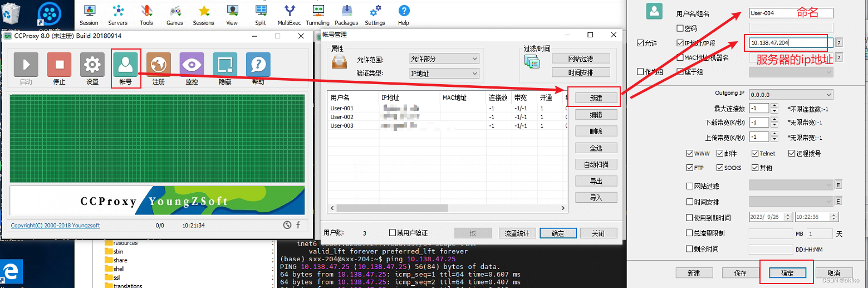Increase 上传带宽 with spinner up arrow

point(774,134)
